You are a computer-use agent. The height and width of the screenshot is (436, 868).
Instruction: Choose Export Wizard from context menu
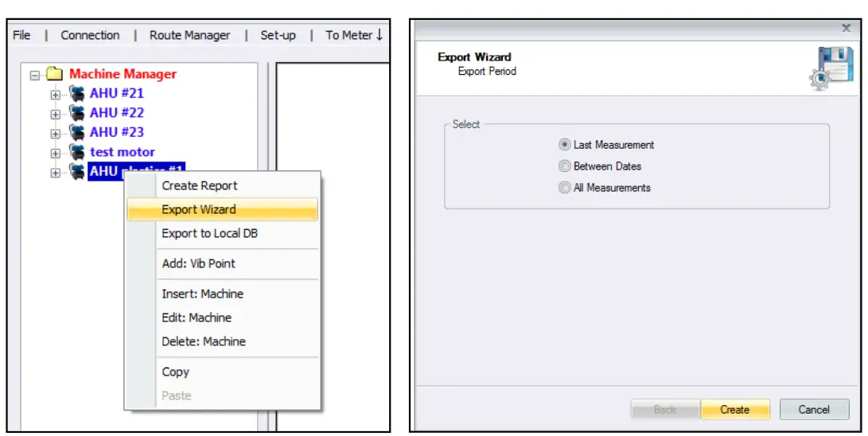point(223,210)
